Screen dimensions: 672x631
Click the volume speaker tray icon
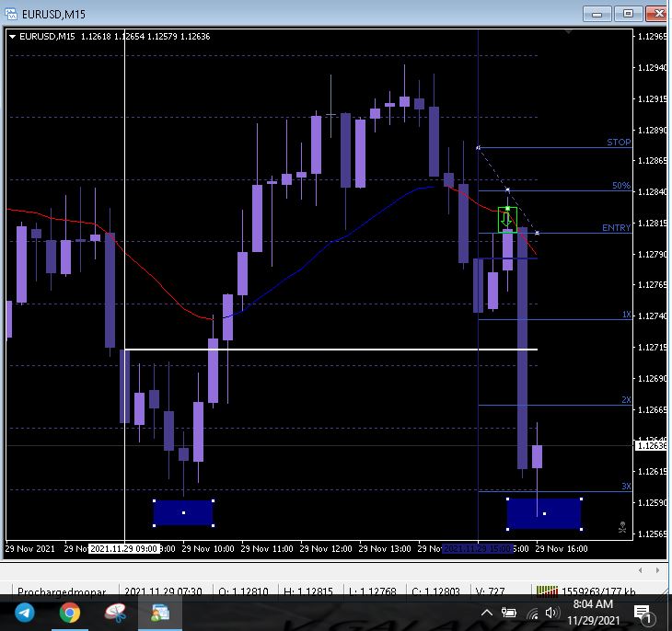coord(552,613)
